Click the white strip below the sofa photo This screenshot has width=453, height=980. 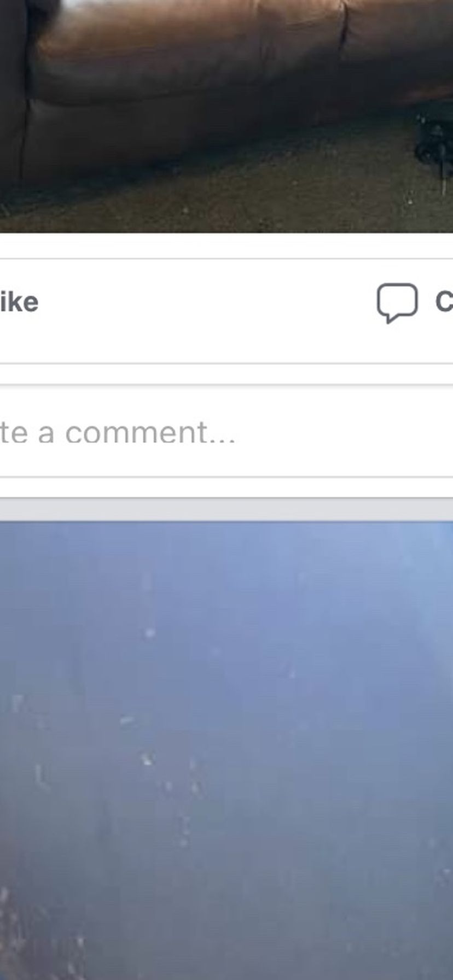coord(226,246)
